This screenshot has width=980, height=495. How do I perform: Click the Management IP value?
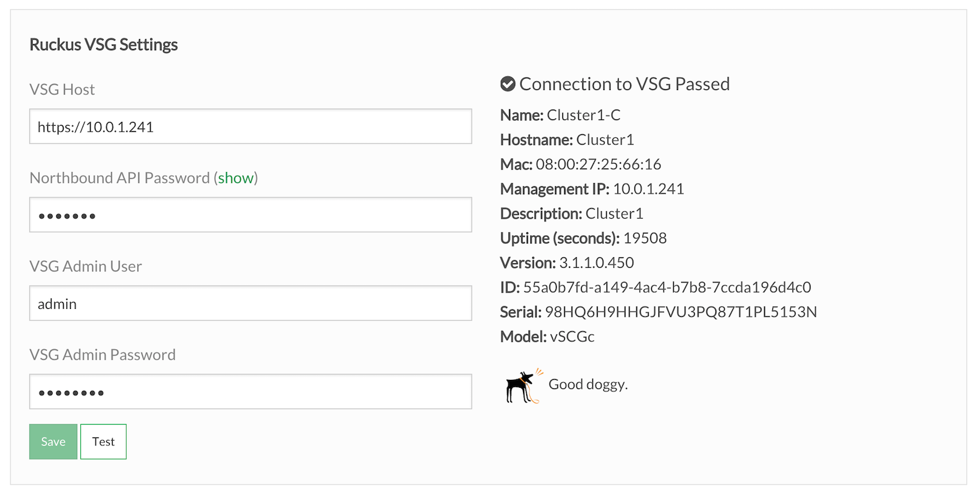(649, 189)
